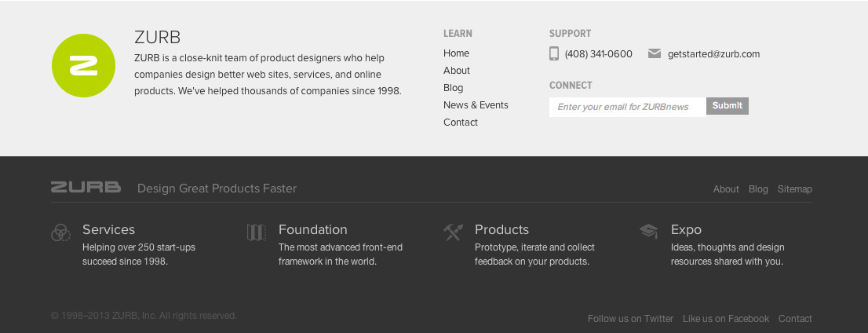Click the gray ZURB wordmark logo

click(86, 187)
